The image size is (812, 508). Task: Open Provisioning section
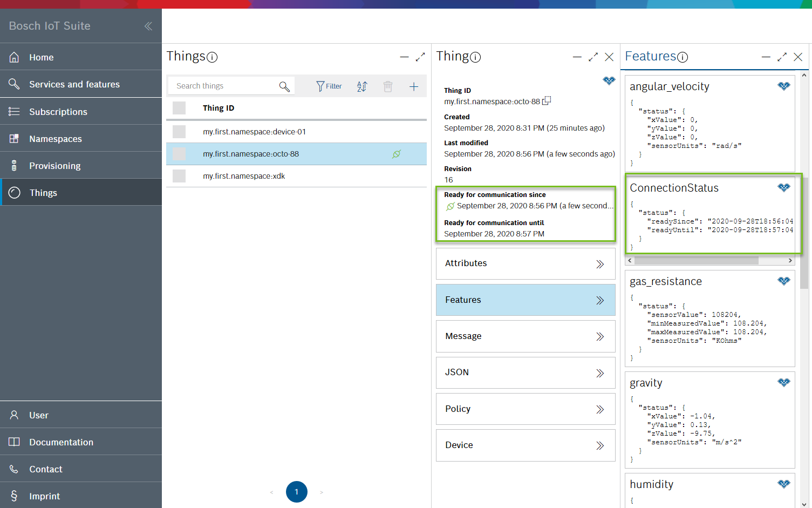81,166
